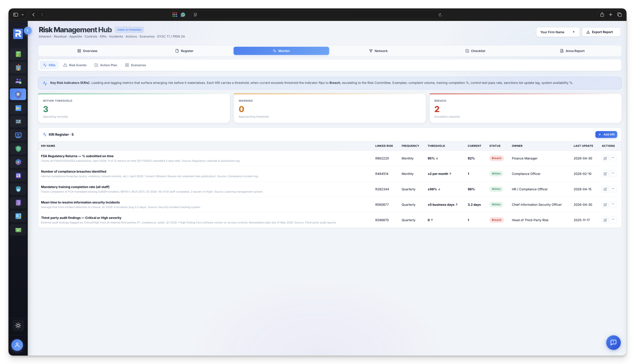This screenshot has width=635, height=364.
Task: Click linked risk R282344
Action: (382, 189)
